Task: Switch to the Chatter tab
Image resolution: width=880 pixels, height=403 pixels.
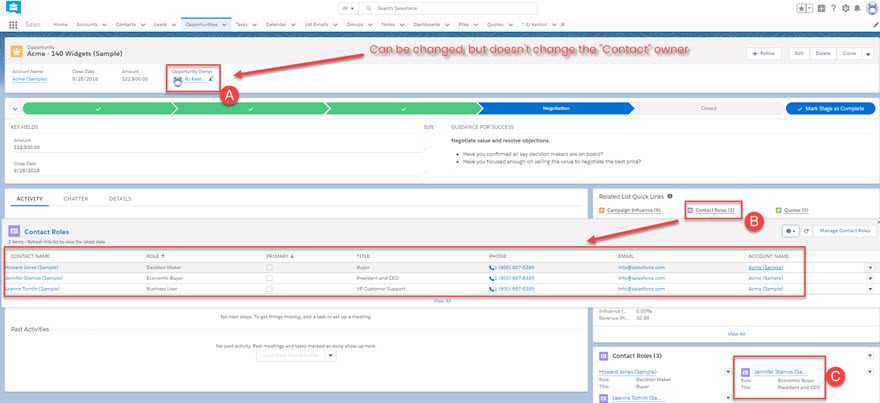Action: coord(76,199)
